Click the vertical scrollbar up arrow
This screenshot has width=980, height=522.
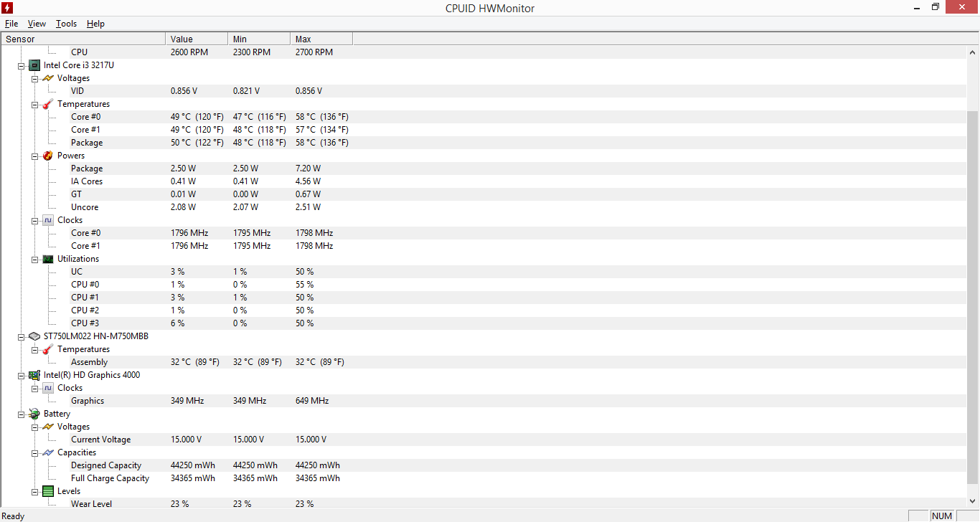point(973,52)
